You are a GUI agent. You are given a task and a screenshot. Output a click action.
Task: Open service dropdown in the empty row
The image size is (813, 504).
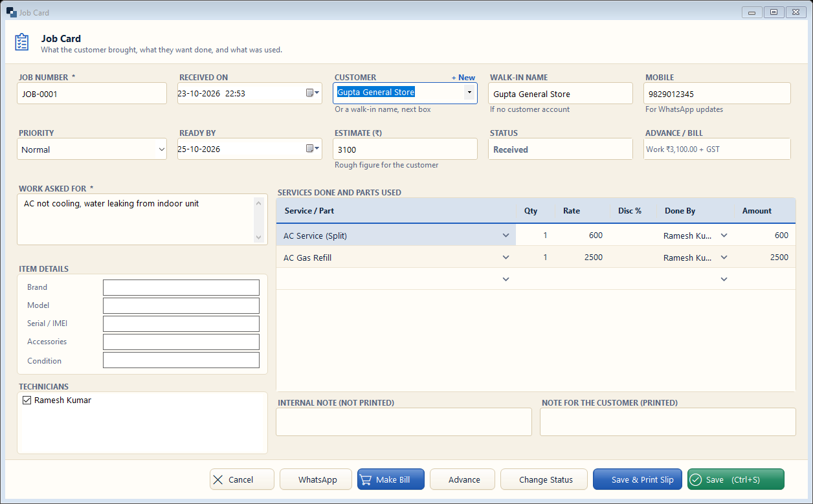(x=506, y=279)
